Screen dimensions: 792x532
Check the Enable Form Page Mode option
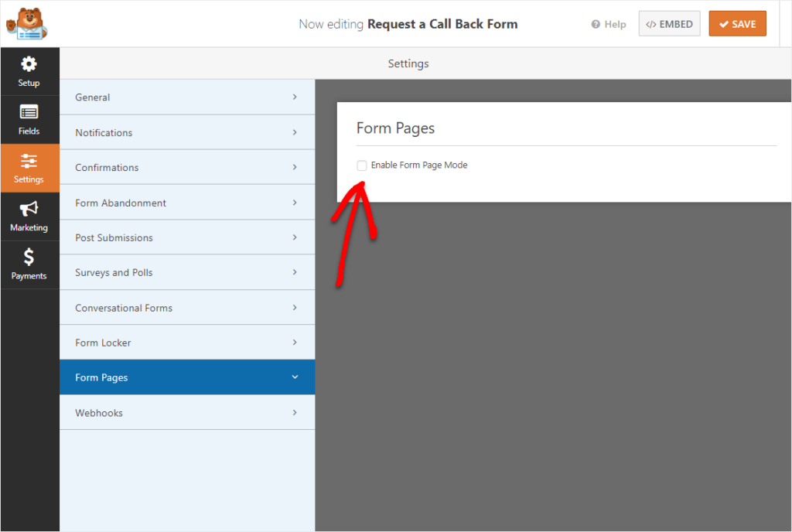(361, 165)
